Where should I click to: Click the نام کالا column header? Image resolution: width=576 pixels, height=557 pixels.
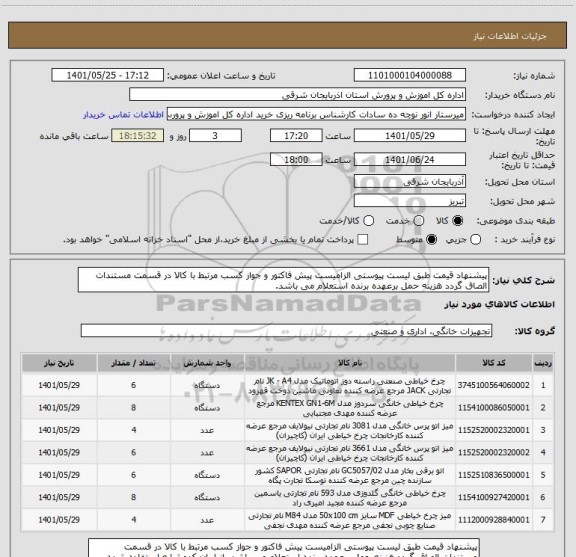click(350, 363)
